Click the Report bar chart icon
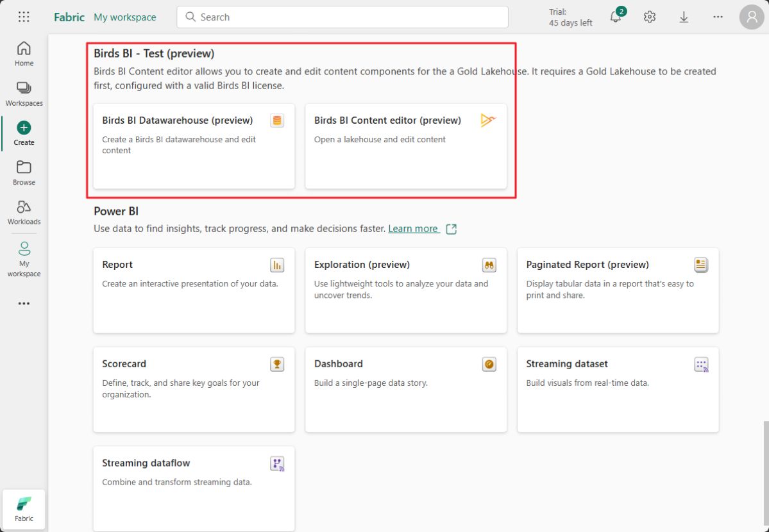Screen dimensions: 769x532 [x=277, y=265]
